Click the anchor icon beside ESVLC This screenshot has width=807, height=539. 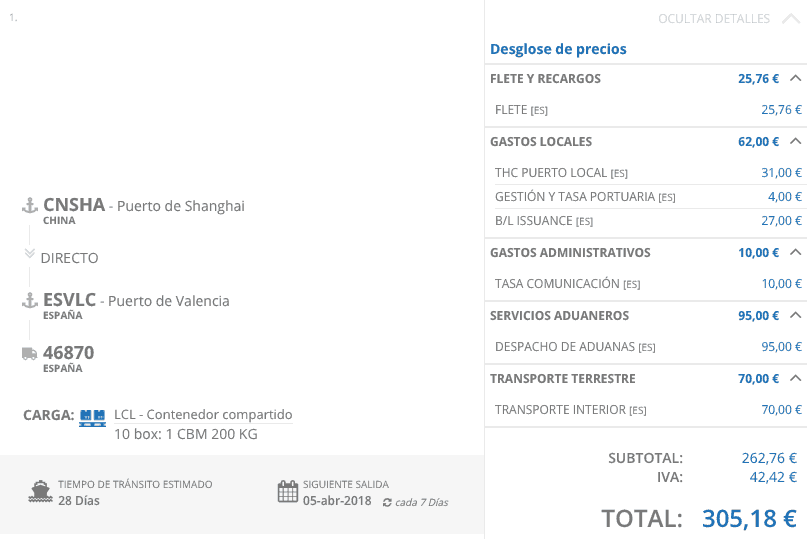click(x=30, y=300)
